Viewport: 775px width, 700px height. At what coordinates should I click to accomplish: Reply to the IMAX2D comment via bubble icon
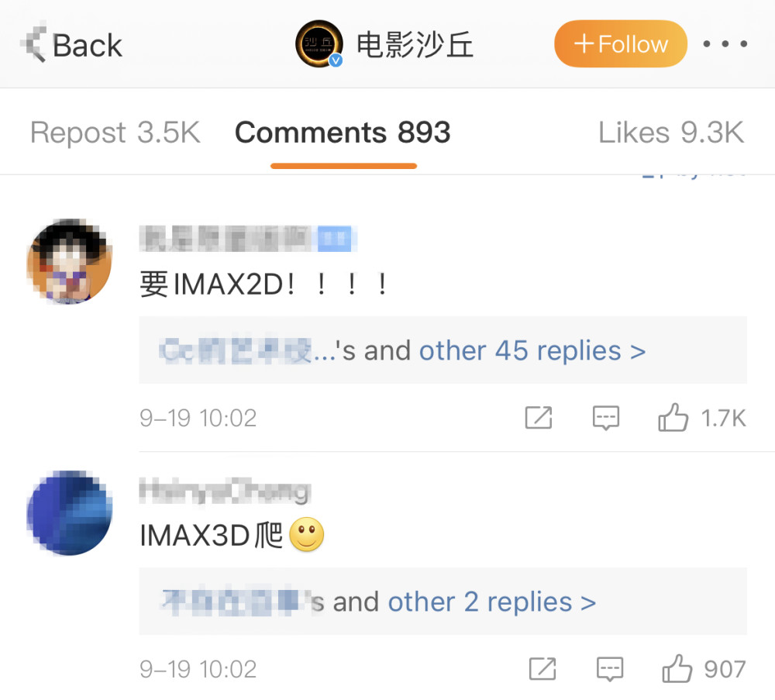605,418
